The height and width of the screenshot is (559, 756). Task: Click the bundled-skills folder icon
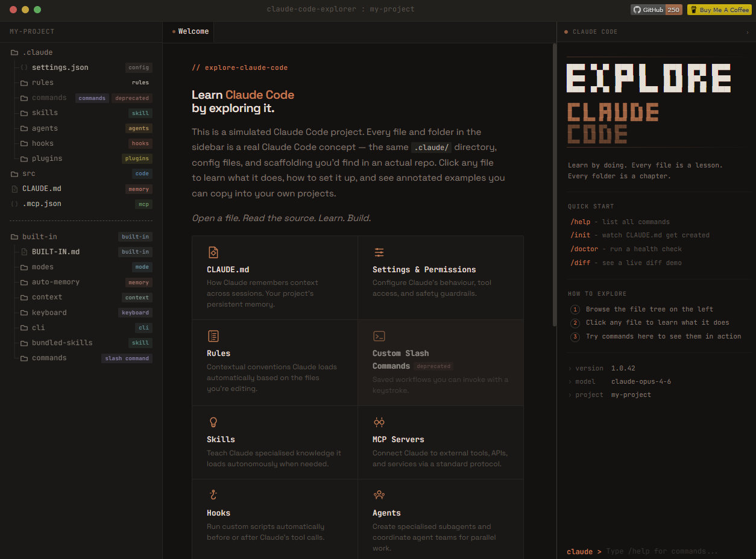(24, 343)
